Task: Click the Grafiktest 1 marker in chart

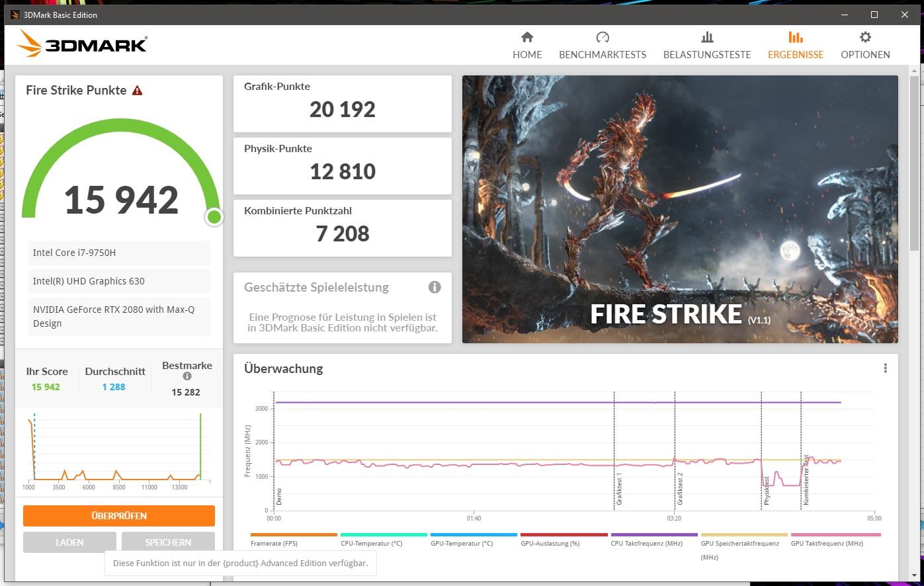Action: pyautogui.click(x=619, y=490)
